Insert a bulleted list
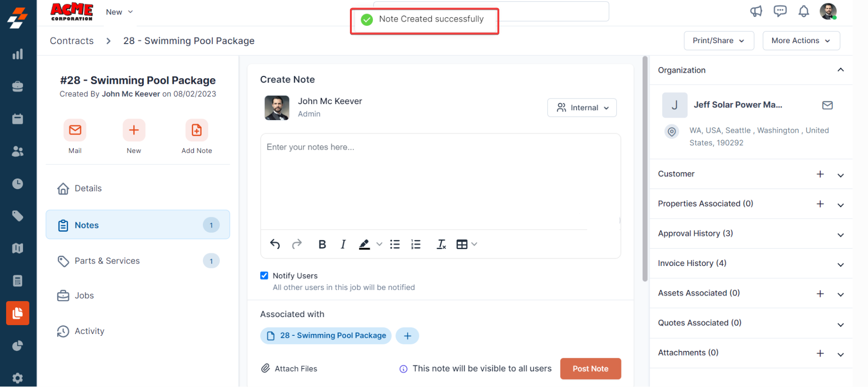This screenshot has width=868, height=387. (x=395, y=244)
